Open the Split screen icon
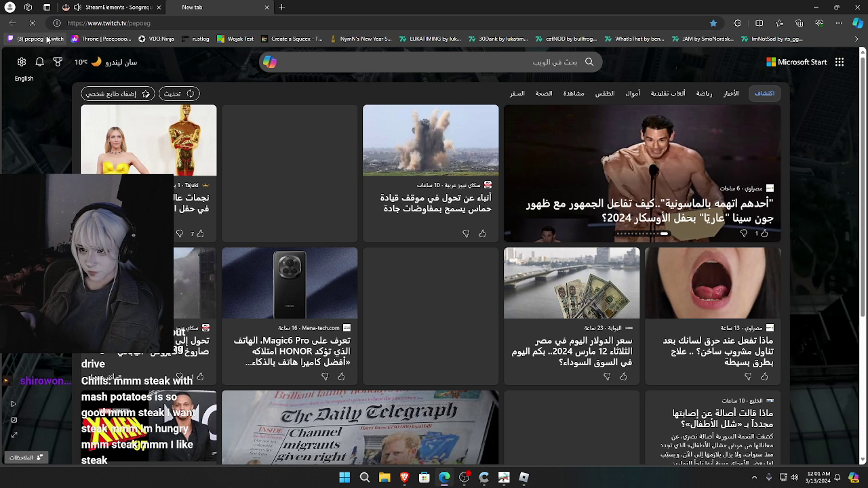The image size is (868, 488). pyautogui.click(x=759, y=23)
